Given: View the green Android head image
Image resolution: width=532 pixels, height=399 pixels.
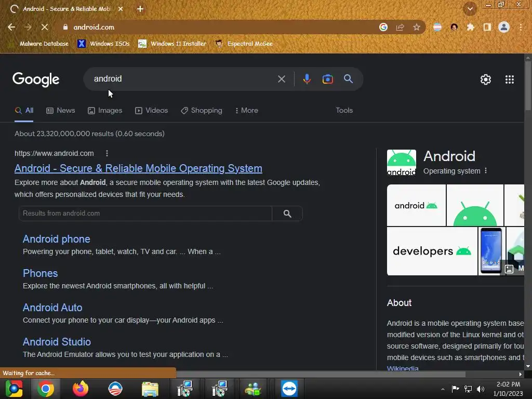Looking at the screenshot, I should coord(475,205).
